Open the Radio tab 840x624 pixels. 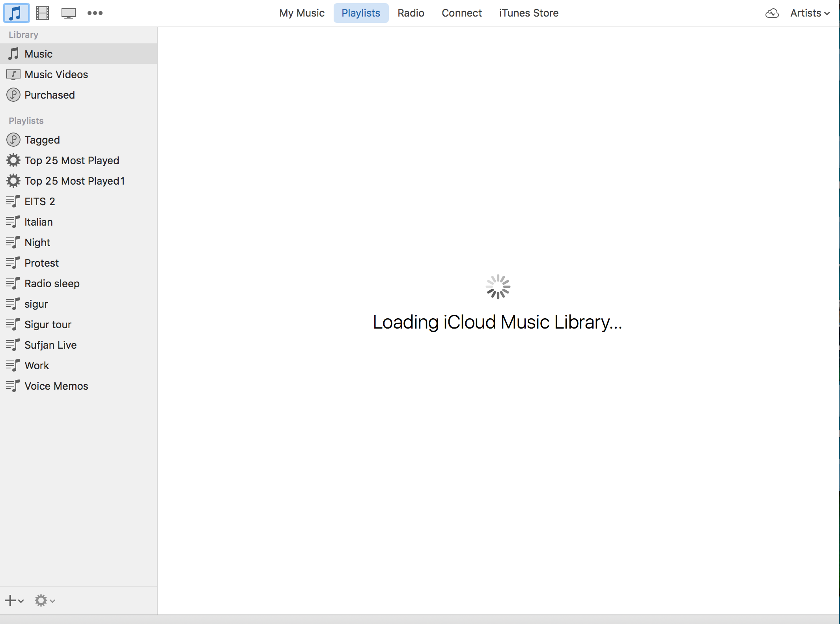tap(411, 13)
